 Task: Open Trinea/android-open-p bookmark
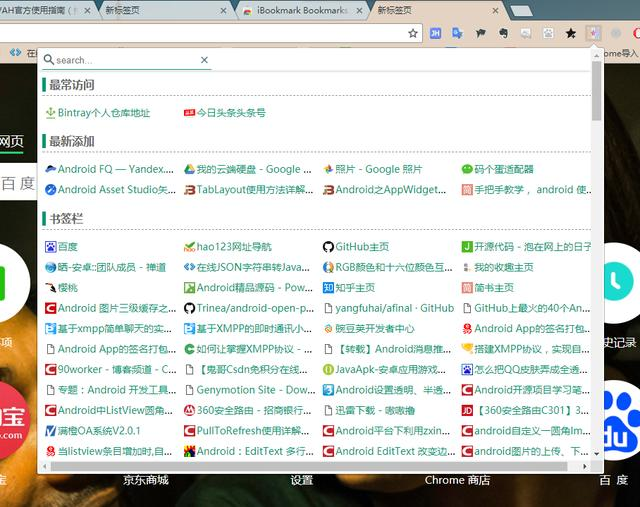click(x=249, y=308)
